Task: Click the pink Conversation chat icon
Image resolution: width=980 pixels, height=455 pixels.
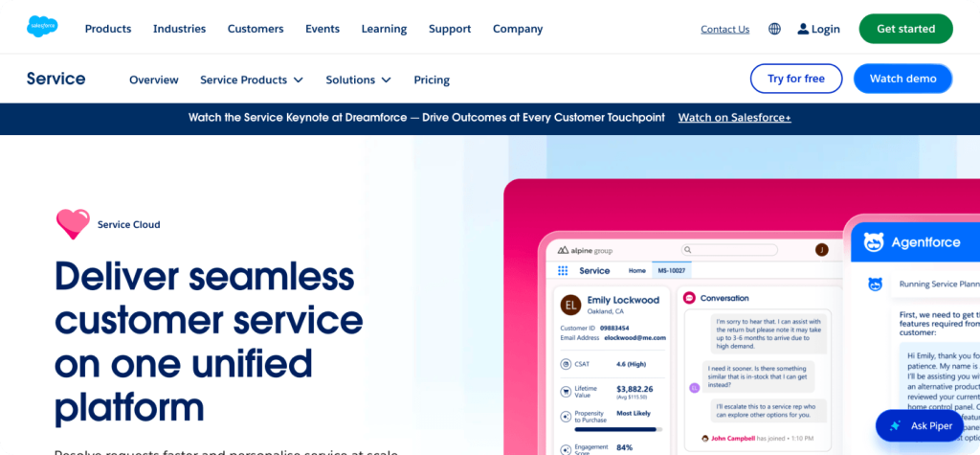Action: point(689,298)
